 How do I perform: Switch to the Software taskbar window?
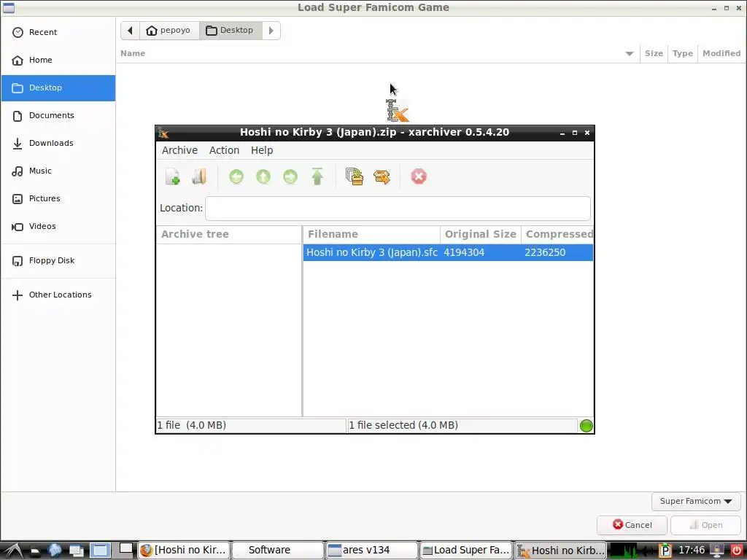278,550
